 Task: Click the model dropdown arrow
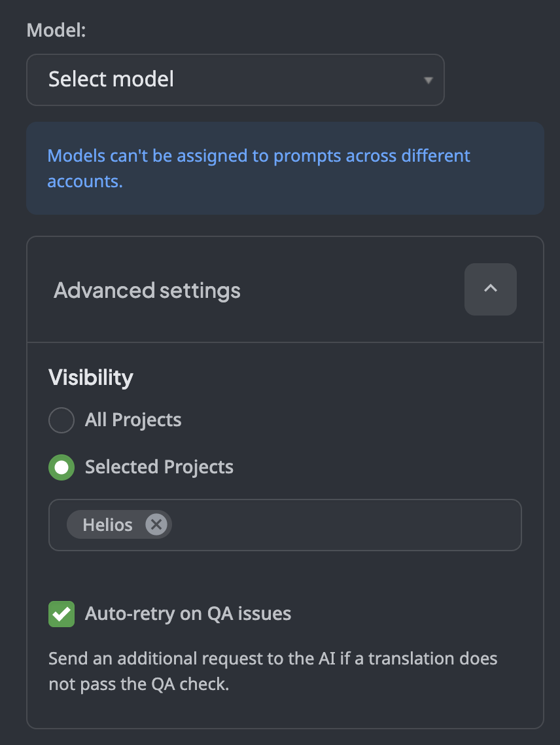pos(428,81)
